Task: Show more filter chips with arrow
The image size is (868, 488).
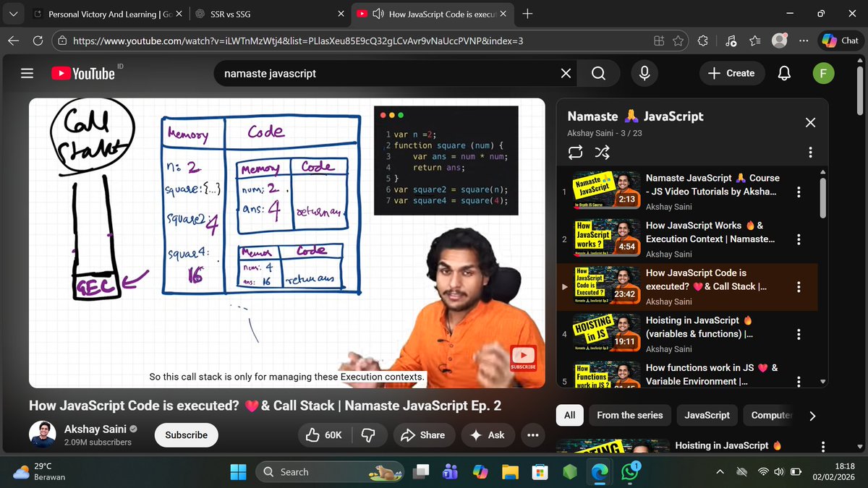Action: pyautogui.click(x=812, y=416)
